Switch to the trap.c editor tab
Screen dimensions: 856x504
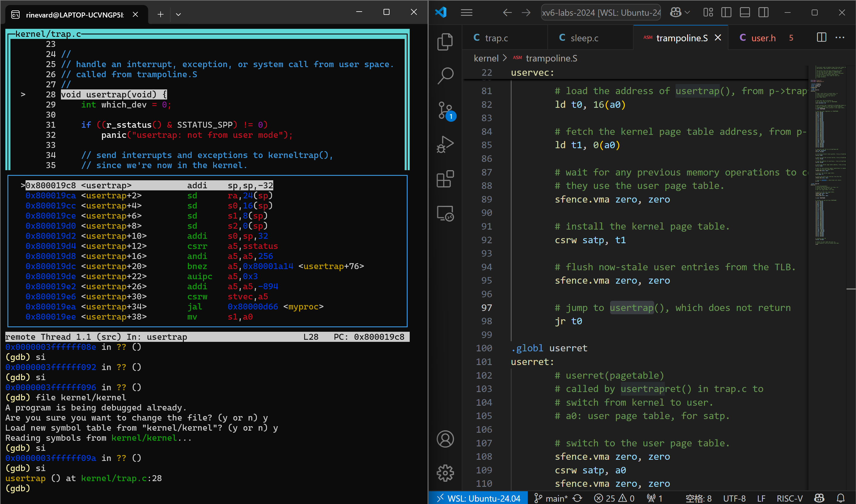point(496,38)
